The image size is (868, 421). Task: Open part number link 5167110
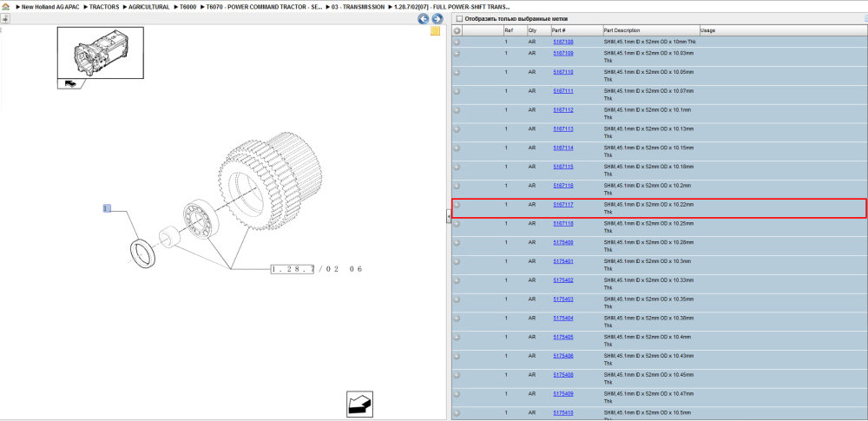[x=563, y=72]
